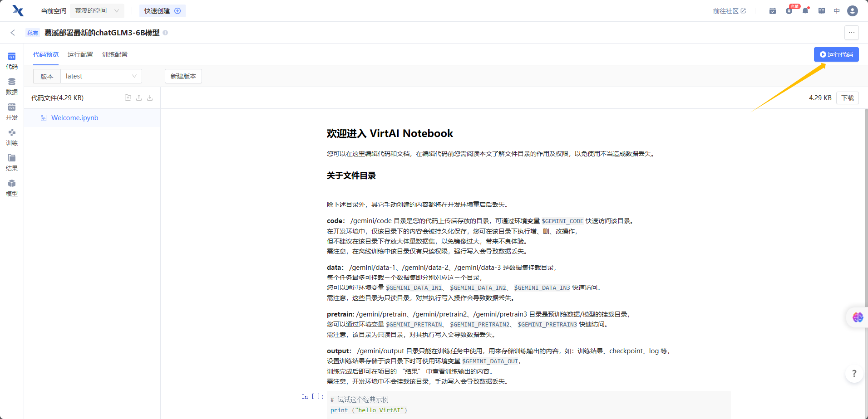The image size is (868, 419).
Task: Click the 代码文件(4.29 KB) label
Action: pos(57,98)
